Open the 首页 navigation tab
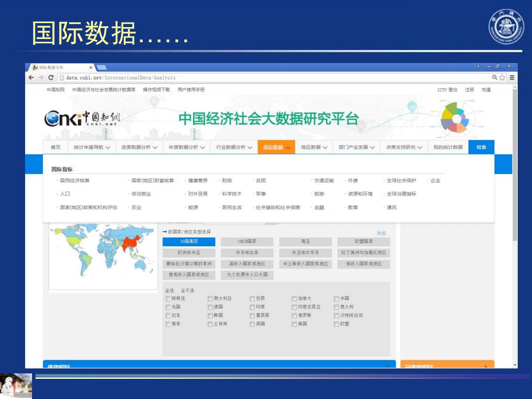This screenshot has width=532, height=399. (56, 147)
